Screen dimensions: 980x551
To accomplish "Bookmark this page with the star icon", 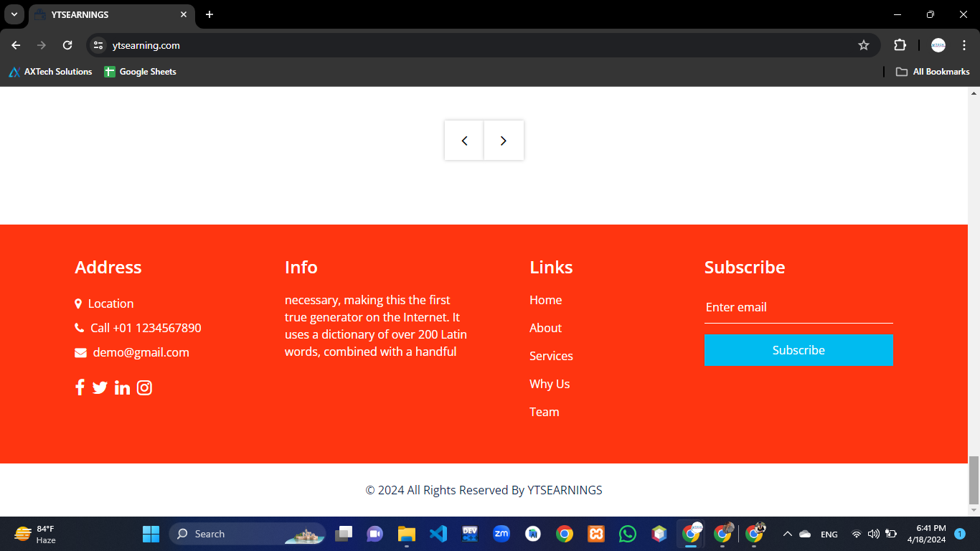I will pos(864,45).
